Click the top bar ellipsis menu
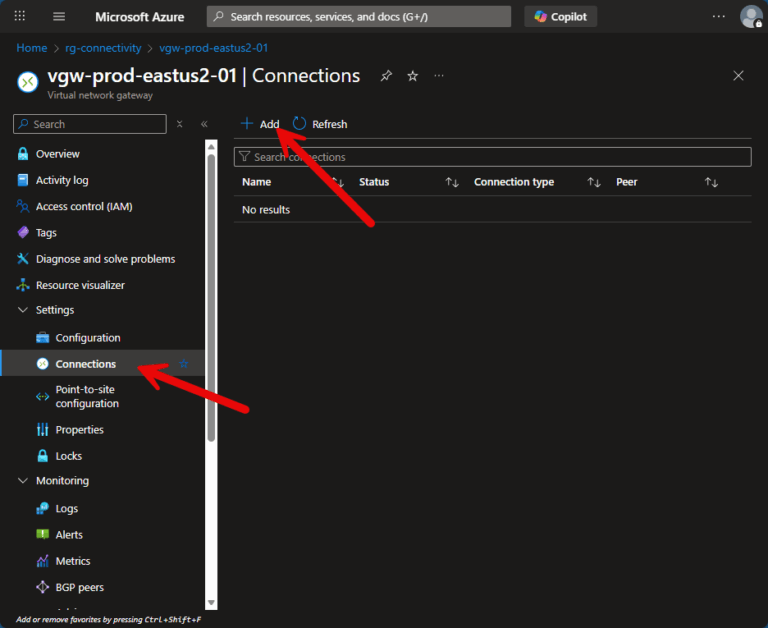The image size is (768, 628). (x=719, y=17)
